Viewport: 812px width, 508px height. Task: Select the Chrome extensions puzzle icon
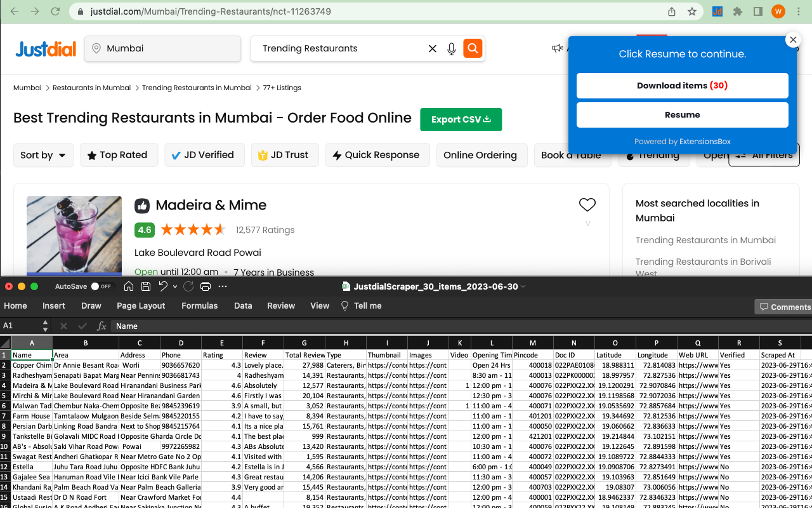click(738, 11)
